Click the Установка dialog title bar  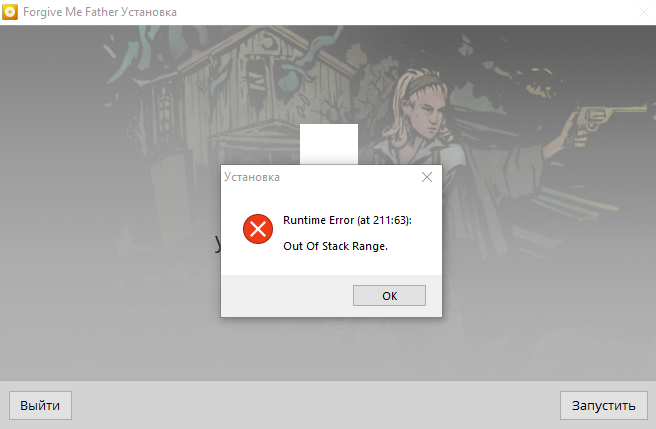320,177
